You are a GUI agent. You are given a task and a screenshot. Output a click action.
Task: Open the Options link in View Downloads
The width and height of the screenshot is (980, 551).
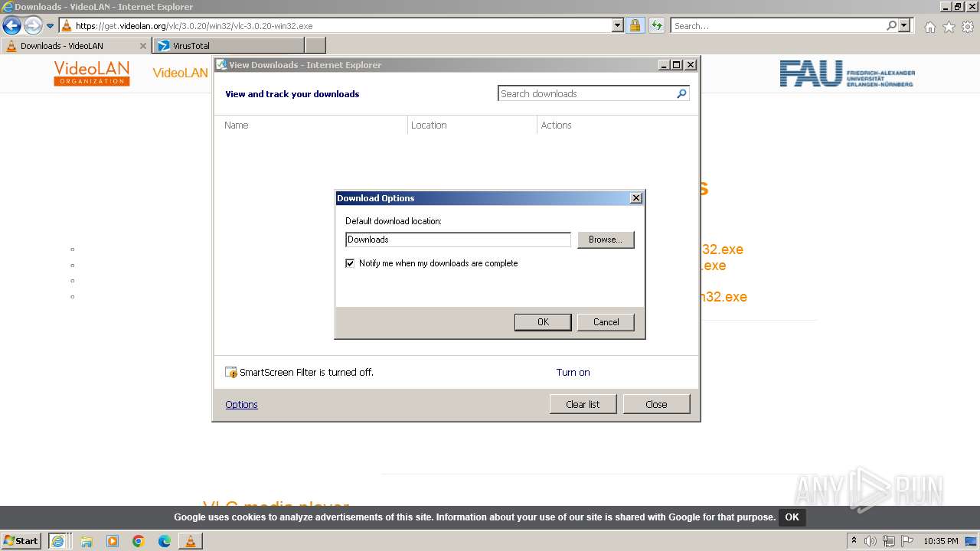click(241, 405)
